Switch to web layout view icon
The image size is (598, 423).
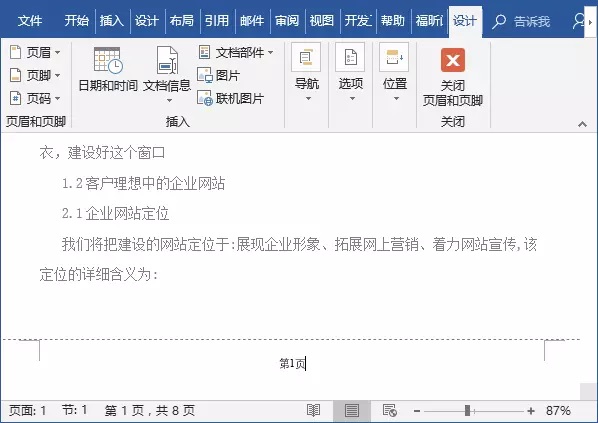tap(389, 411)
